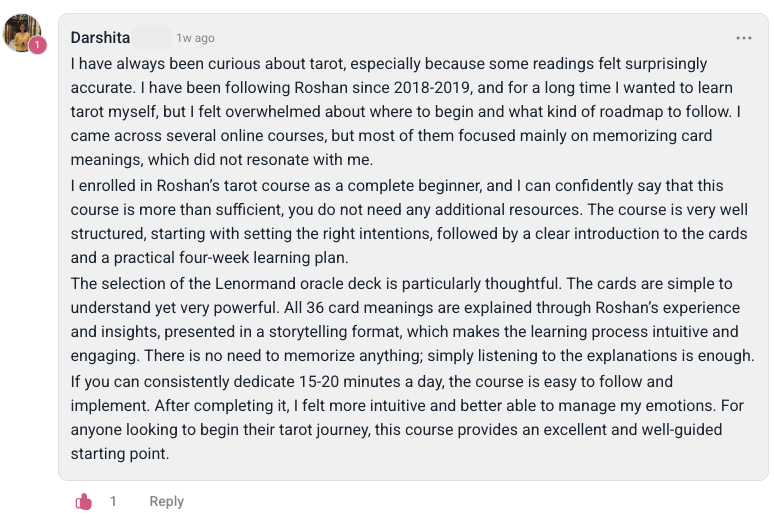Click the "1w ago" comment timestamp
The width and height of the screenshot is (774, 519).
(195, 38)
